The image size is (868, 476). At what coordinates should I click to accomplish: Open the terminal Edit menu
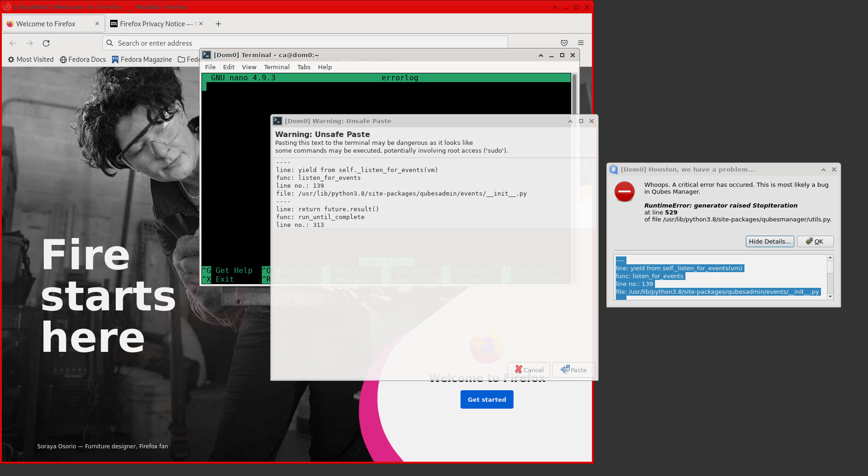[229, 67]
